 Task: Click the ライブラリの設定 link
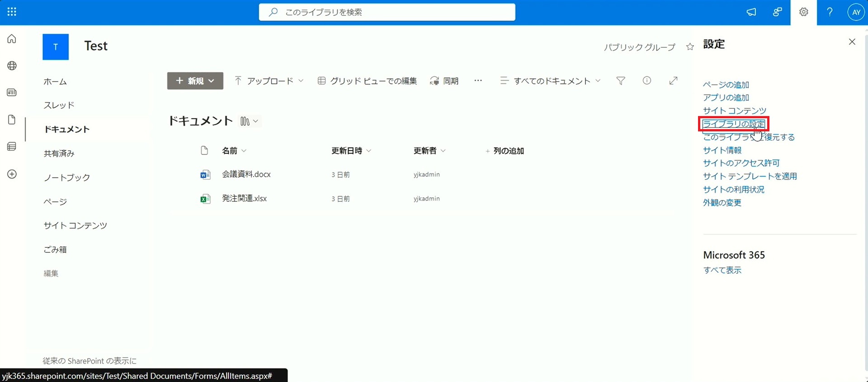click(733, 124)
